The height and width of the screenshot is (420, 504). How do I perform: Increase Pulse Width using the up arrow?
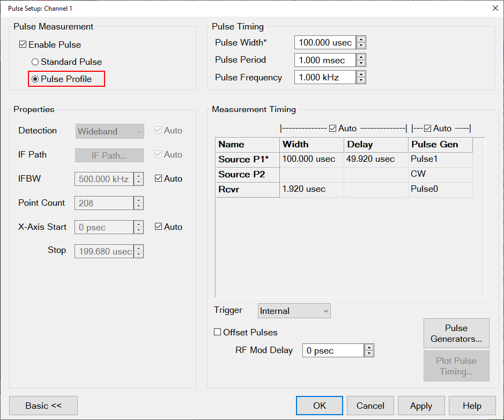coord(361,40)
